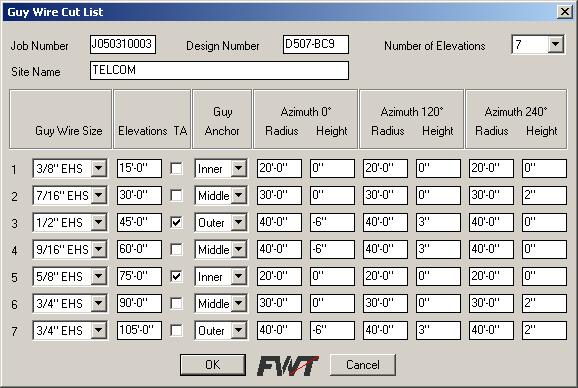Click row 3 Azimuth 240° radius field

click(491, 222)
